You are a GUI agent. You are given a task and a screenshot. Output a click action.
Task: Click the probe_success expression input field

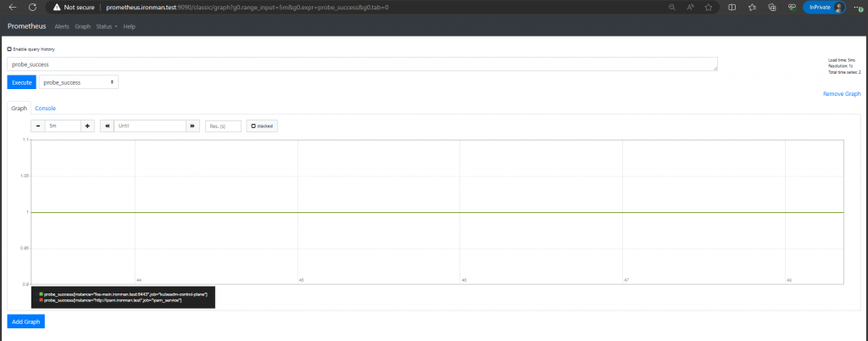pyautogui.click(x=362, y=64)
